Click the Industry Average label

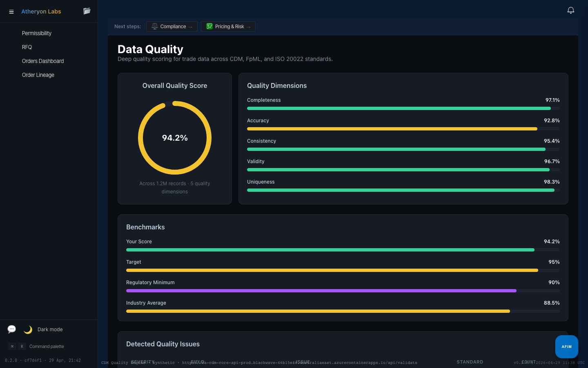click(146, 303)
